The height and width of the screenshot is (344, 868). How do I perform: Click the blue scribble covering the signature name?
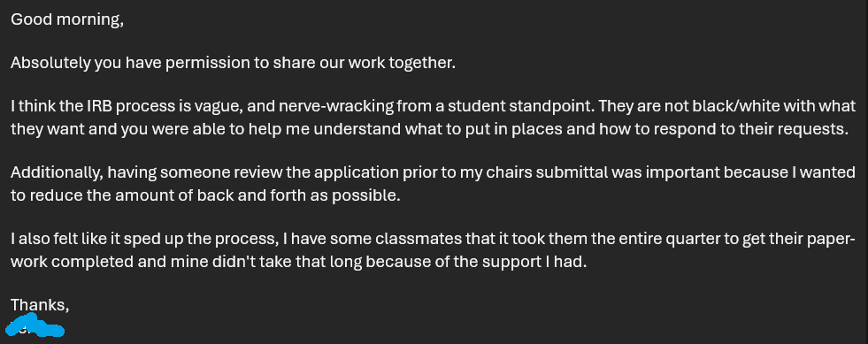[35, 325]
